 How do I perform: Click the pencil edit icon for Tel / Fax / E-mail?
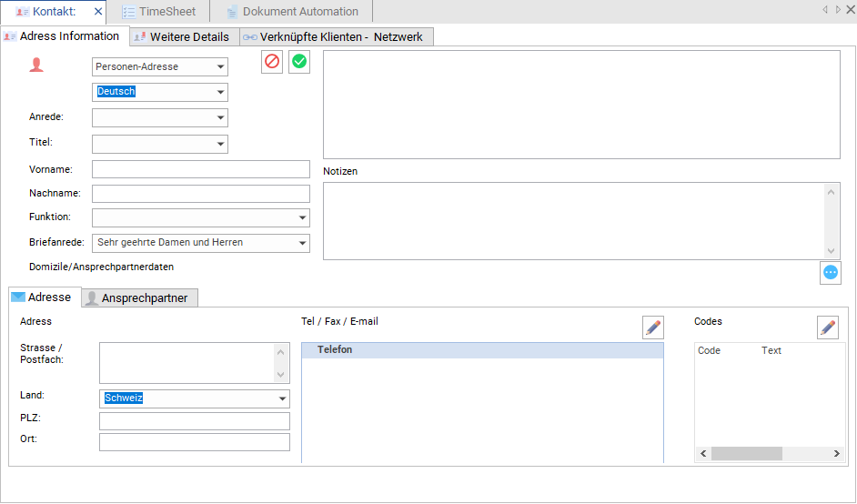[x=652, y=328]
